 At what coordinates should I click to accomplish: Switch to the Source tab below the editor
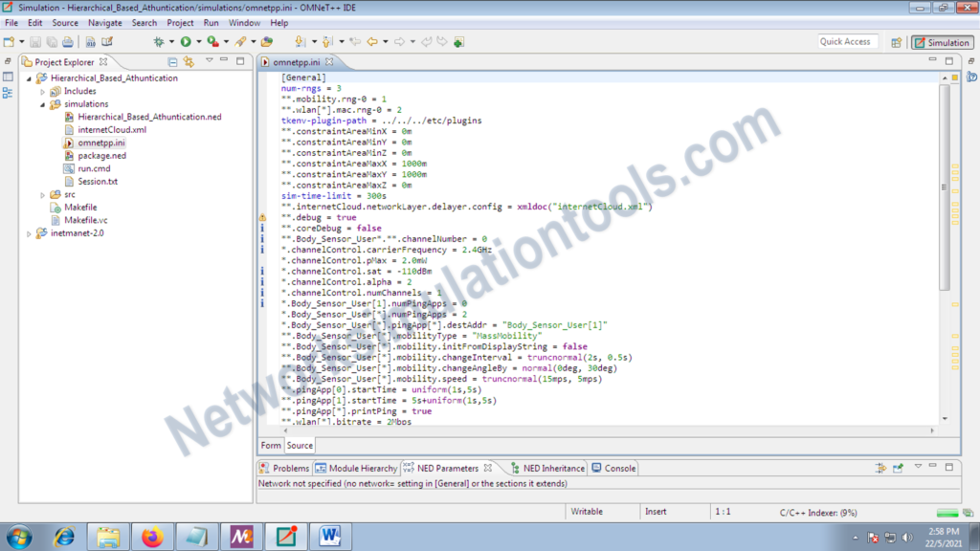[300, 445]
